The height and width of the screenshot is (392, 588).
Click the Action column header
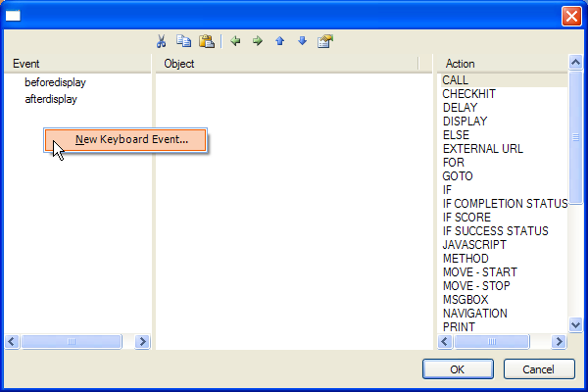[x=461, y=64]
